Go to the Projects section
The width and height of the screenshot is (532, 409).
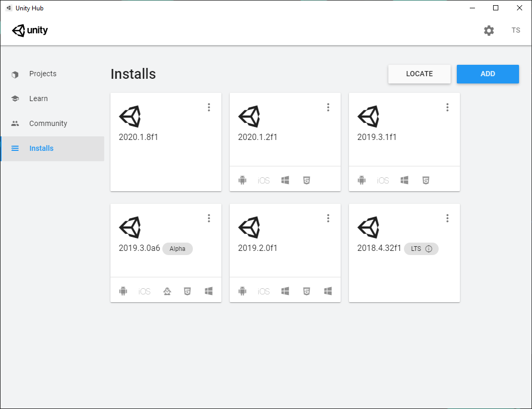[x=52, y=74]
